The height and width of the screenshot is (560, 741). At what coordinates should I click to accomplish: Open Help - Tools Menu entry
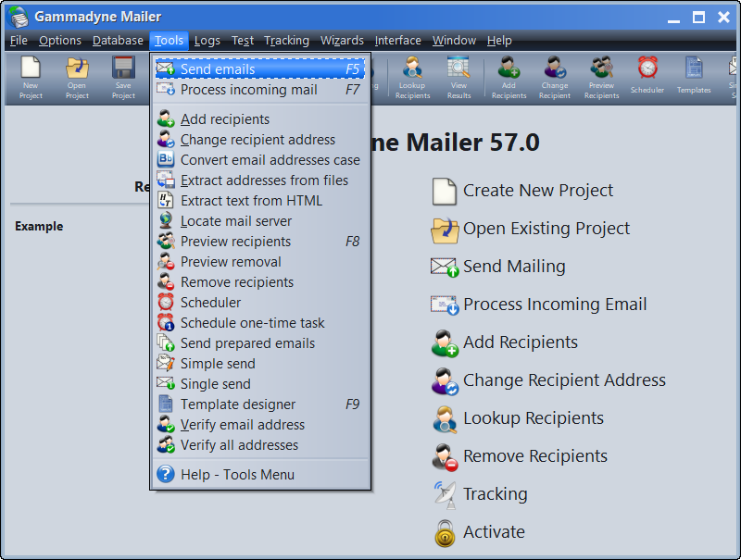260,474
